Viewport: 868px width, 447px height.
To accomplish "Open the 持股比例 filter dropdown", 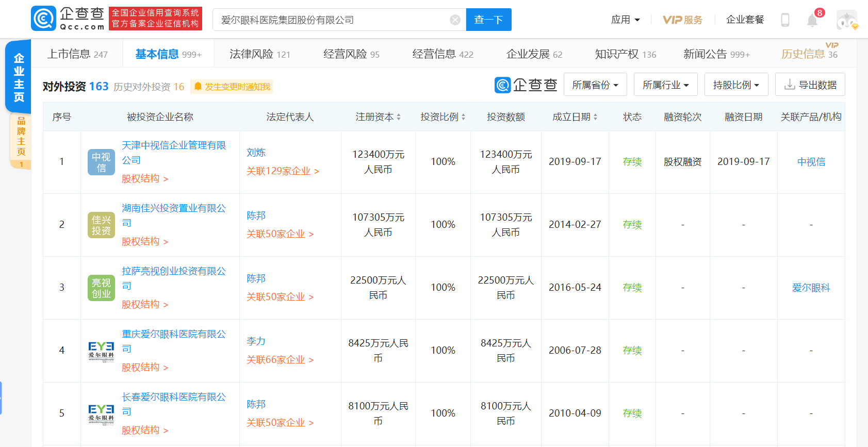I will tap(736, 85).
